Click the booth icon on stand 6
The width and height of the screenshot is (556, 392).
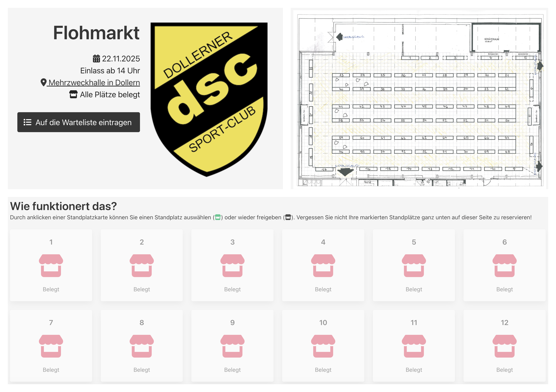click(x=504, y=266)
